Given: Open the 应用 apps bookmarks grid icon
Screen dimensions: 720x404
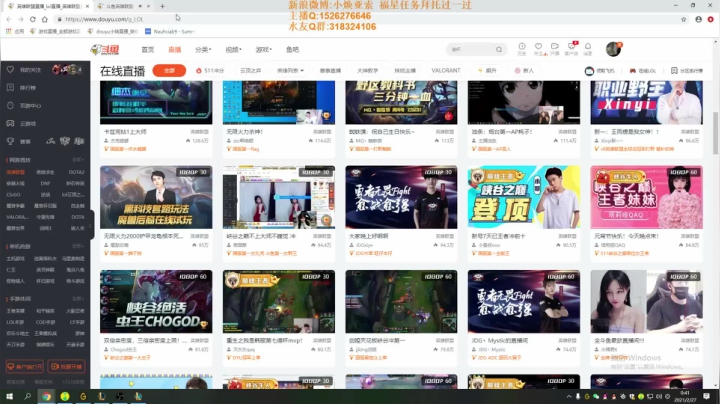Looking at the screenshot, I should (x=14, y=31).
